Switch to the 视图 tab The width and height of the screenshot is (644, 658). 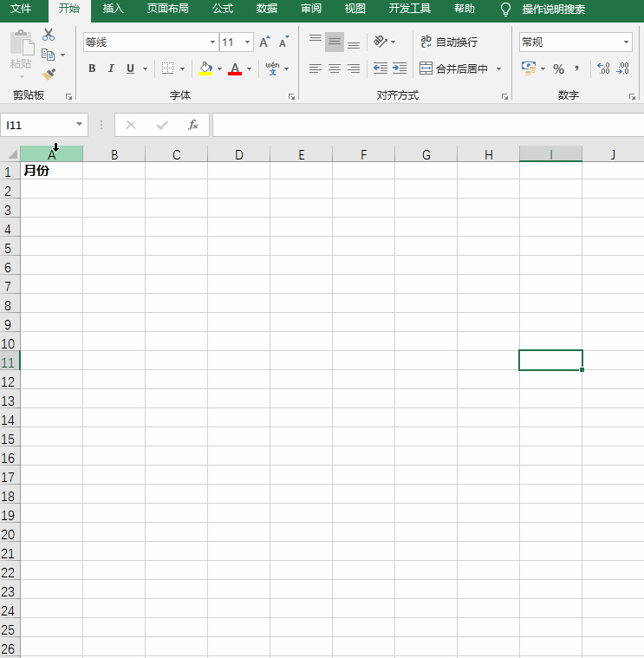click(x=355, y=9)
